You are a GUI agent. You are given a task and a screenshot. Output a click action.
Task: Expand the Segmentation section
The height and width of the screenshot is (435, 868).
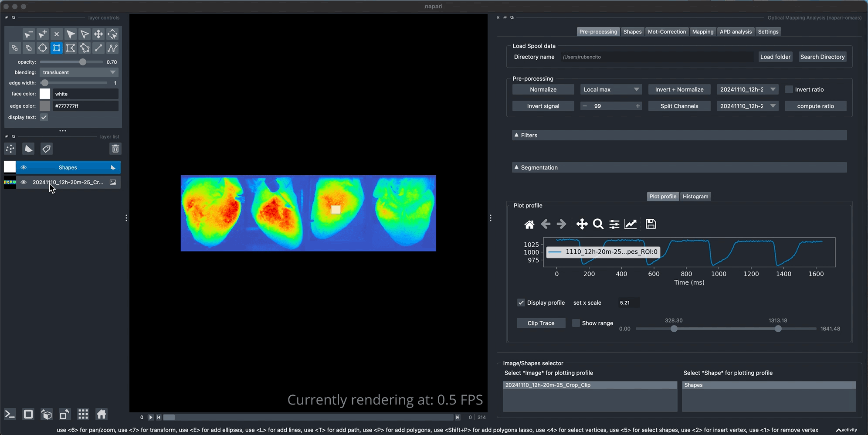click(679, 167)
